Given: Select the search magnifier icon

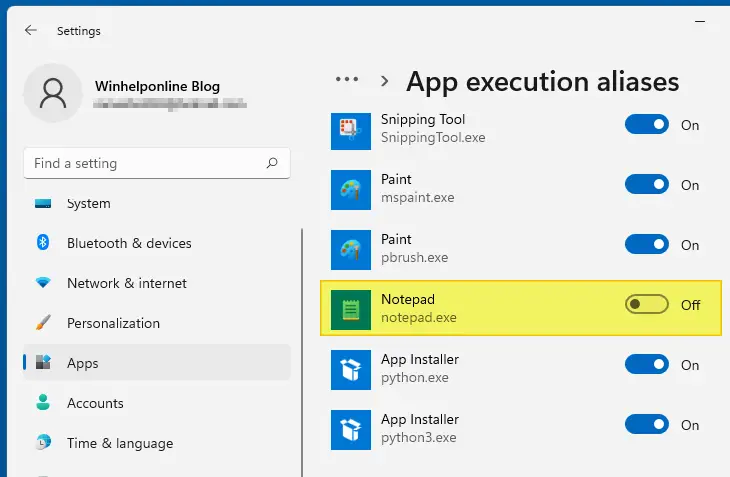Looking at the screenshot, I should pos(272,163).
